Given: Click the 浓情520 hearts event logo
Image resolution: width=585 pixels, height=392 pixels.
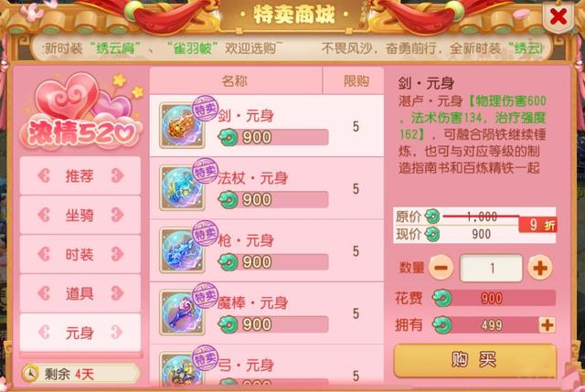Looking at the screenshot, I should [81, 111].
